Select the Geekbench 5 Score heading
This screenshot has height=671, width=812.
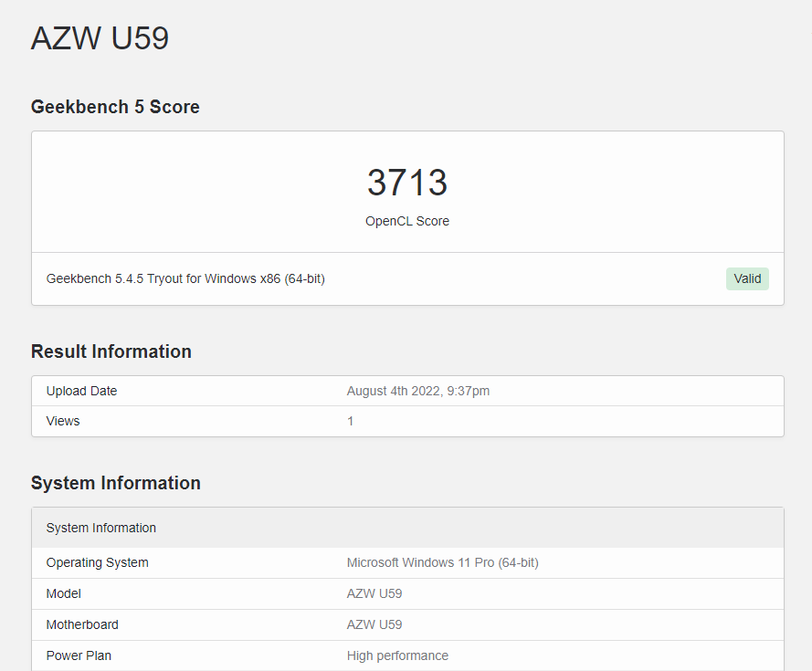click(x=115, y=107)
